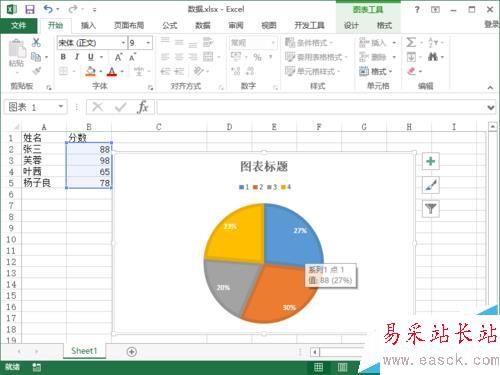Click Delete cells button

coord(373,57)
